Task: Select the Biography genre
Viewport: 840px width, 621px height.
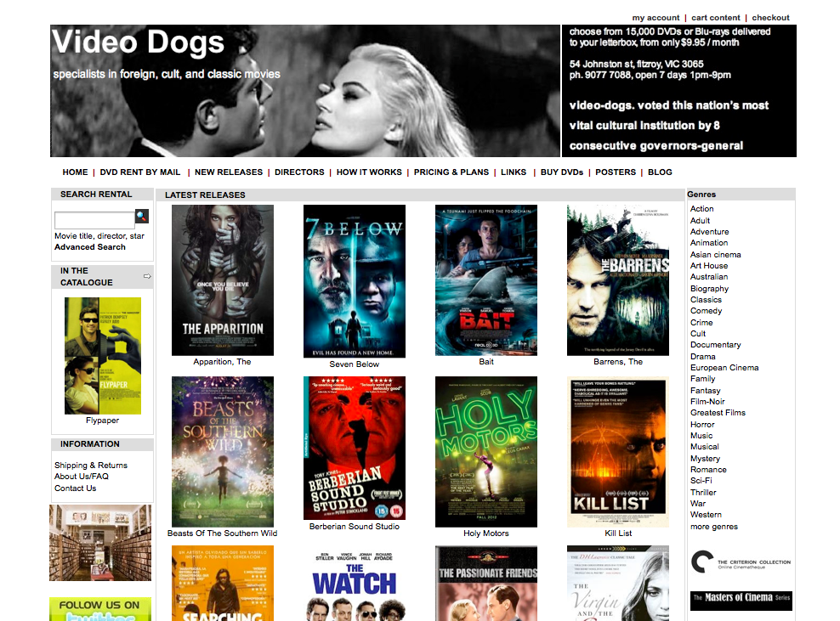Action: click(709, 289)
